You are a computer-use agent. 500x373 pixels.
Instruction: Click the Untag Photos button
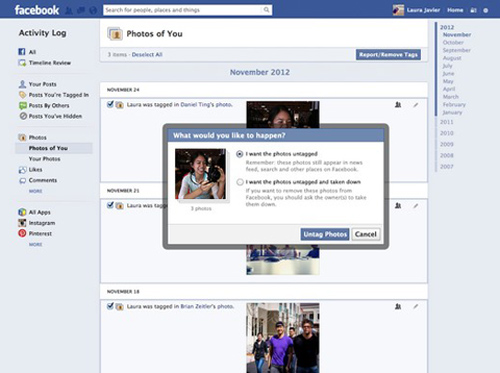pos(325,234)
